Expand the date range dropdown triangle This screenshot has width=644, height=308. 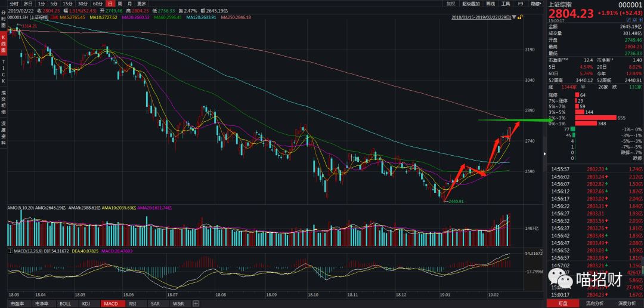point(515,18)
